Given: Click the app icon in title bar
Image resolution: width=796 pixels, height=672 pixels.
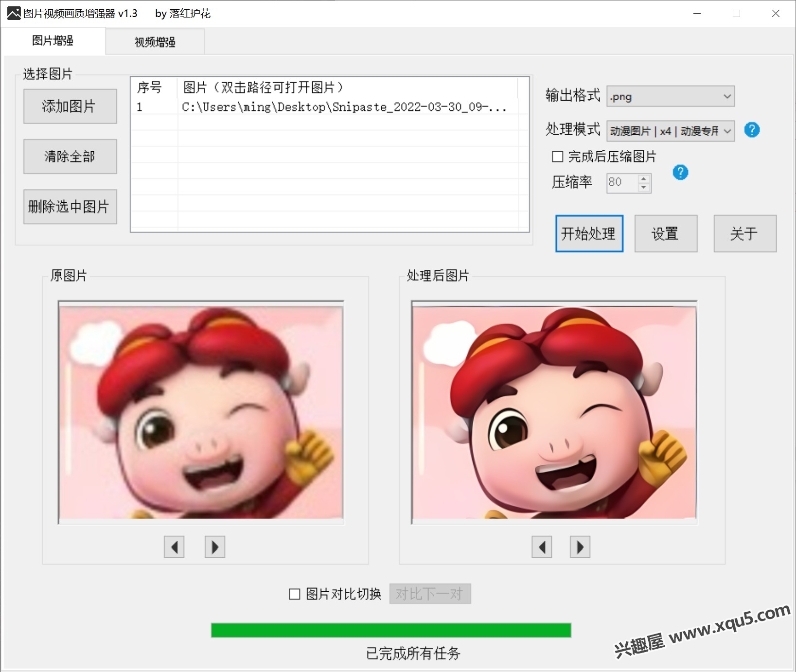Looking at the screenshot, I should (14, 13).
